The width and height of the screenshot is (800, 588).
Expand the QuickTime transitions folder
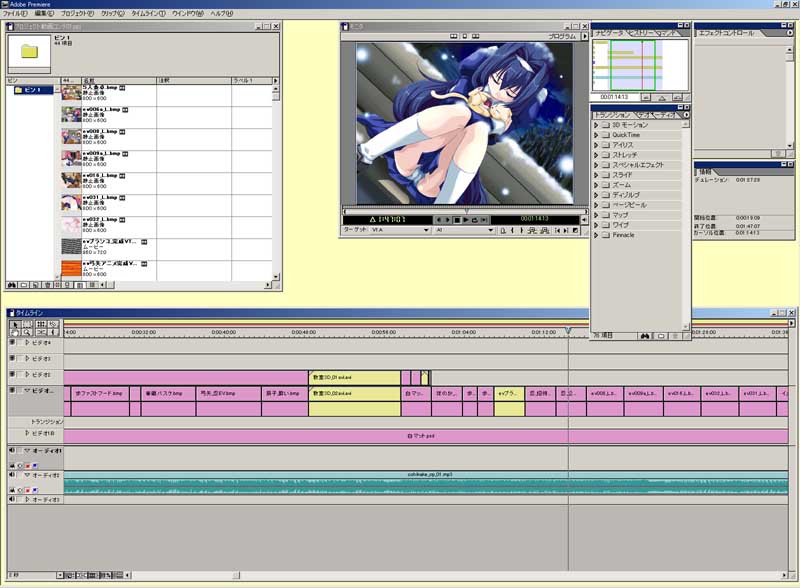click(596, 135)
